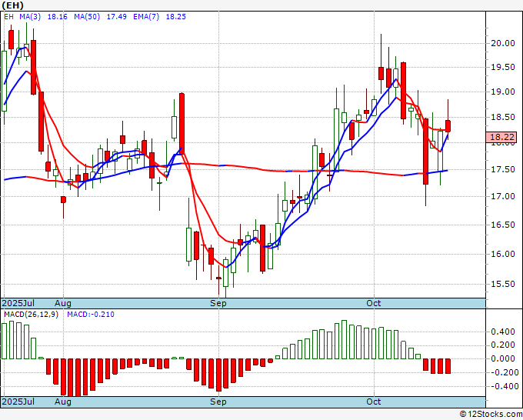Click Aug on the MACD time axis
The height and width of the screenshot is (420, 523).
[x=63, y=402]
